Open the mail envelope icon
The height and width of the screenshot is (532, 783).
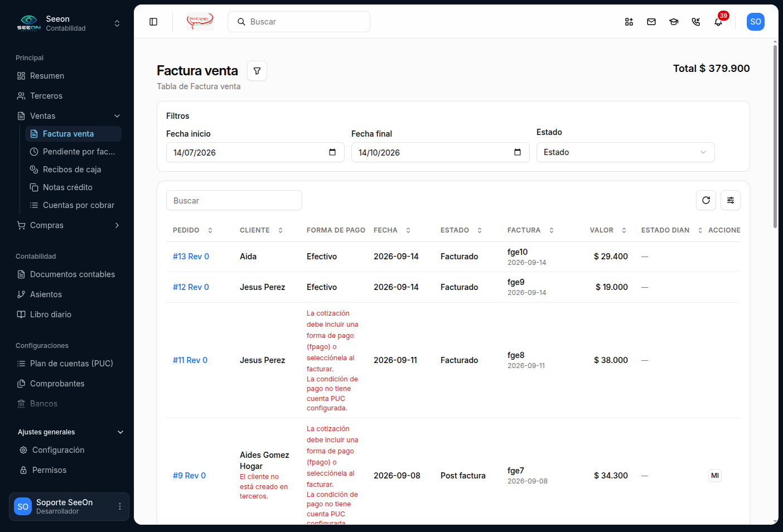pos(651,22)
